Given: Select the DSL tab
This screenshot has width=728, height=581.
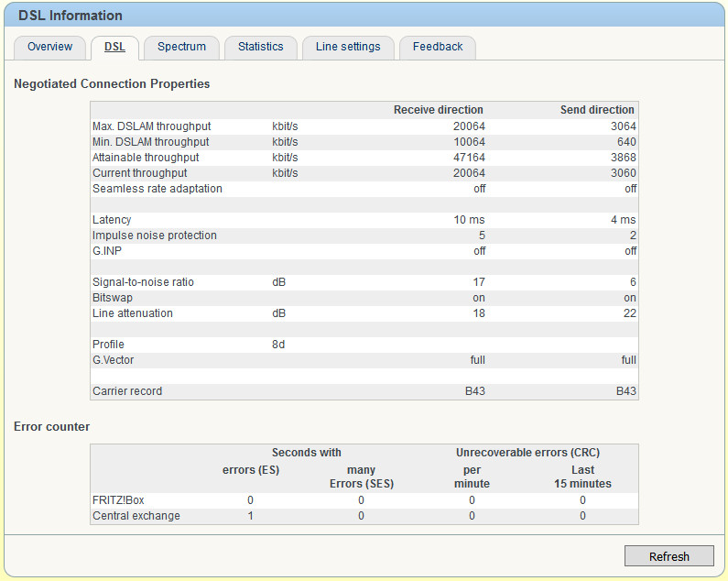Looking at the screenshot, I should pyautogui.click(x=114, y=47).
